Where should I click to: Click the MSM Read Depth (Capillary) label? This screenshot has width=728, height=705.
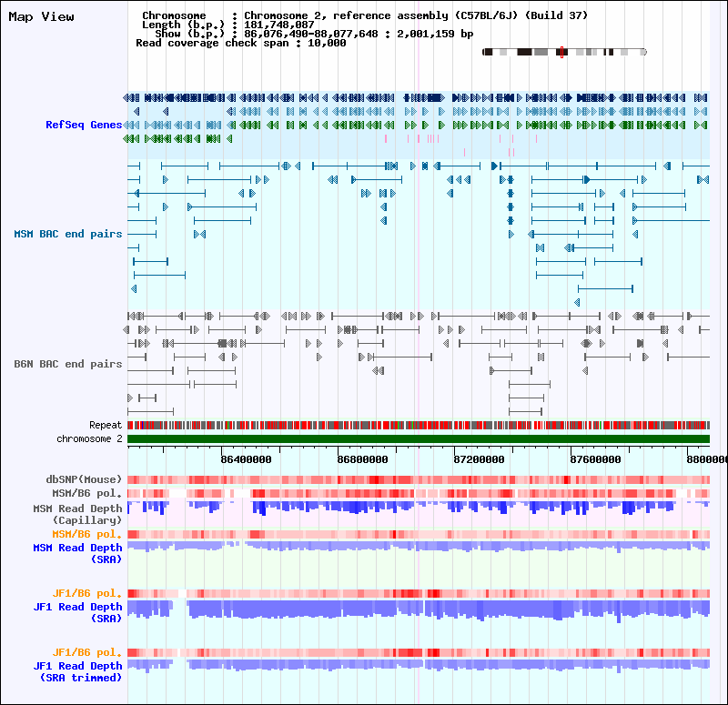pyautogui.click(x=77, y=513)
